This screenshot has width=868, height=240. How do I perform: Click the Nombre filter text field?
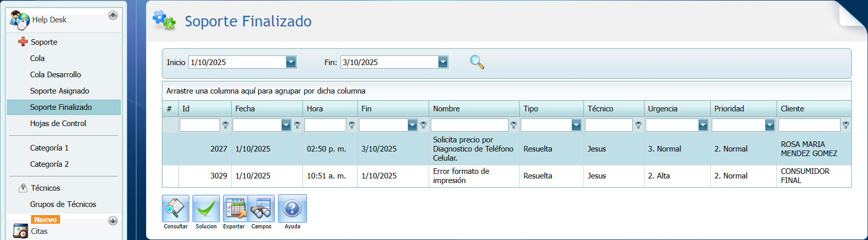point(469,125)
